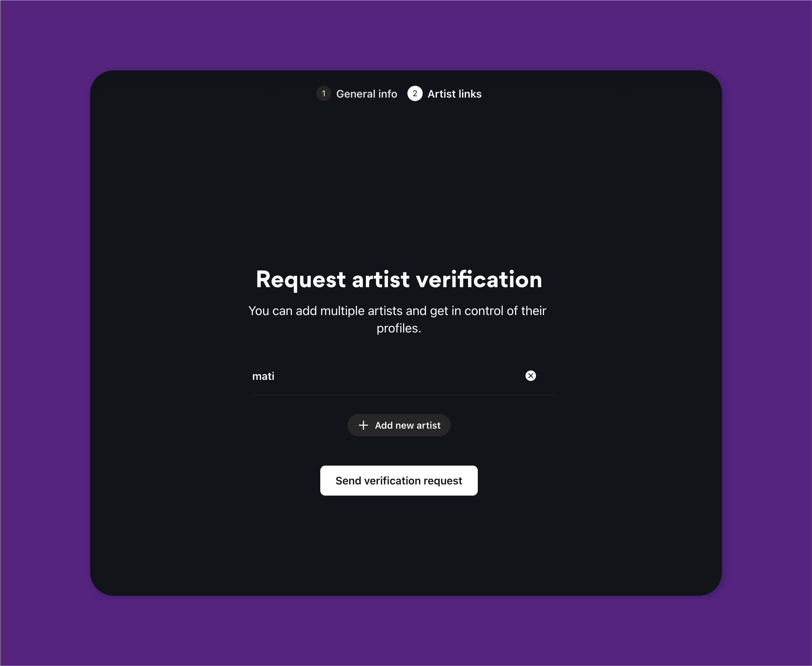Focus the artist field containing "mati"
Screen dimensions: 812x666
coord(404,376)
